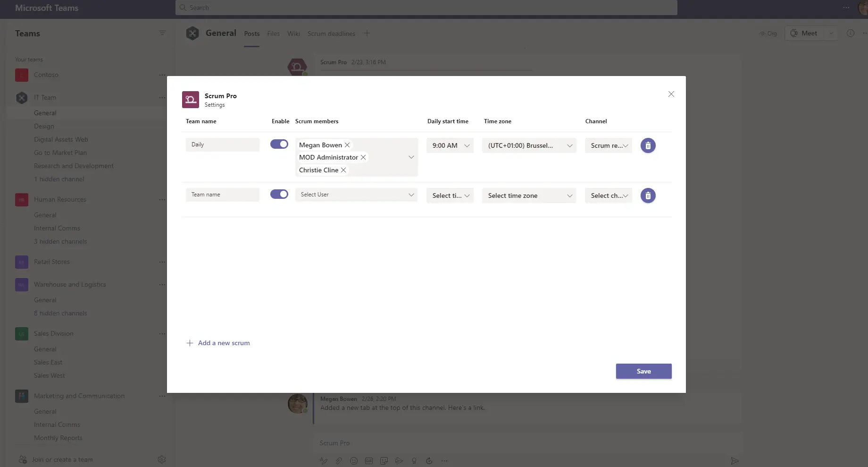
Task: Select Sales East channel
Action: (x=48, y=362)
